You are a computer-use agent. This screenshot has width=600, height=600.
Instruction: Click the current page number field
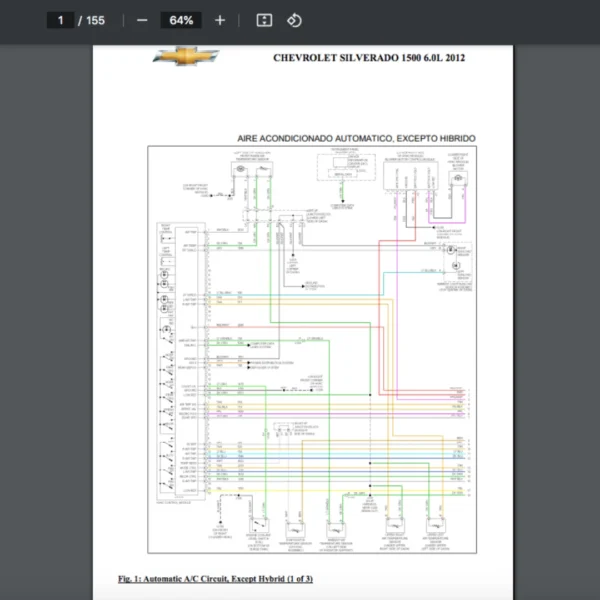pyautogui.click(x=61, y=20)
